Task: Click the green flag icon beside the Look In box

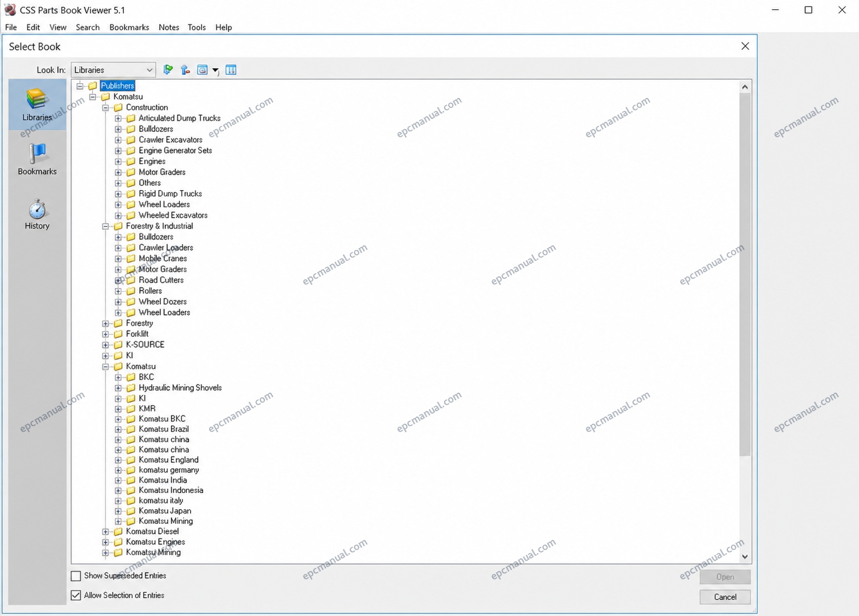Action: tap(168, 70)
